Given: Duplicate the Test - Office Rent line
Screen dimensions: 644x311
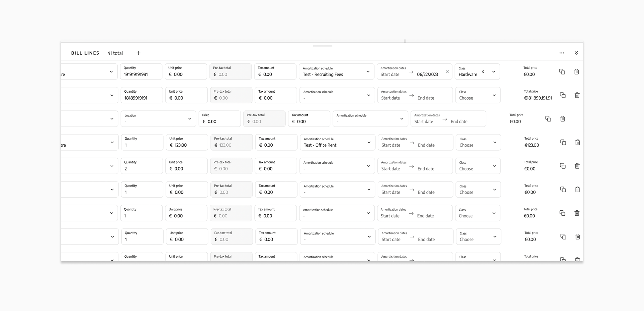Looking at the screenshot, I should coord(563,142).
